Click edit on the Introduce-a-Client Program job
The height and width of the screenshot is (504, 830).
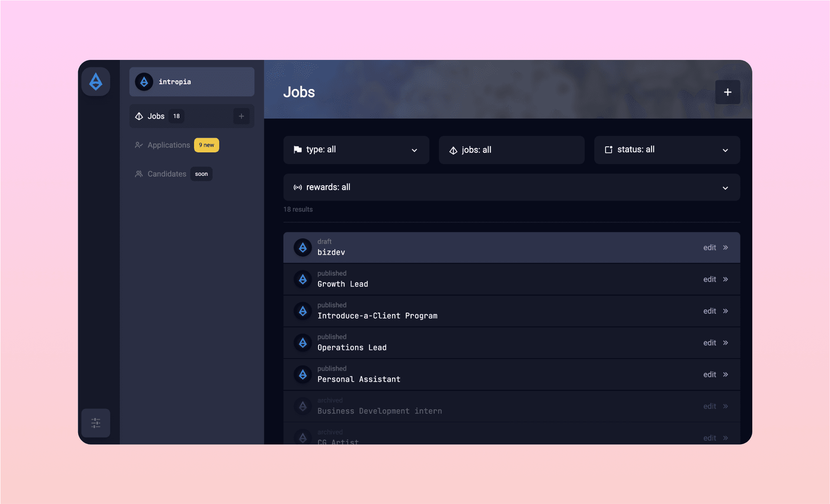[709, 311]
